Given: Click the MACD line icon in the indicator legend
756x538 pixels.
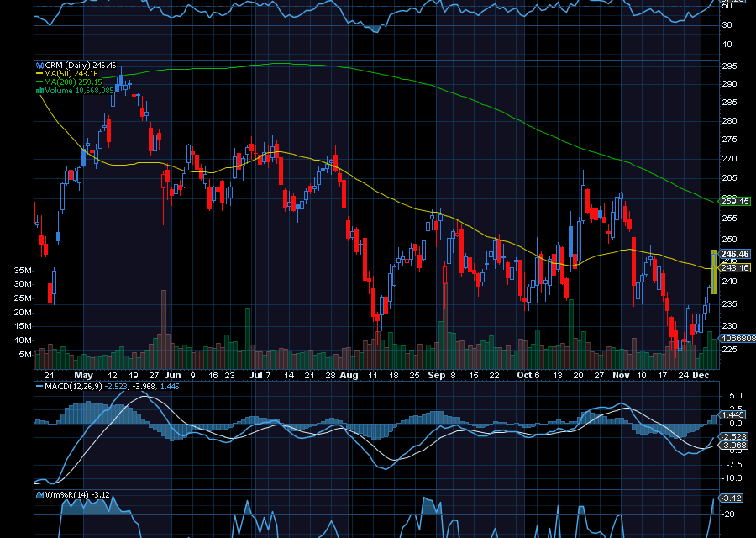Looking at the screenshot, I should click(x=39, y=388).
